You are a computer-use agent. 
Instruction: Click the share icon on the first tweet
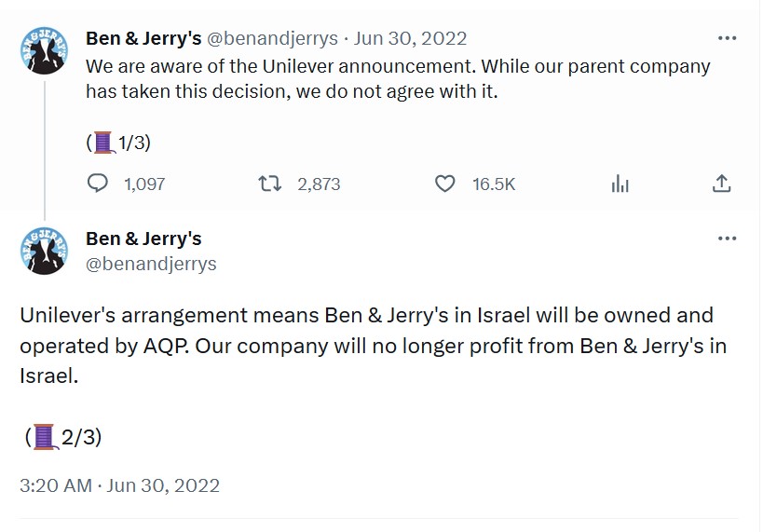tap(721, 184)
